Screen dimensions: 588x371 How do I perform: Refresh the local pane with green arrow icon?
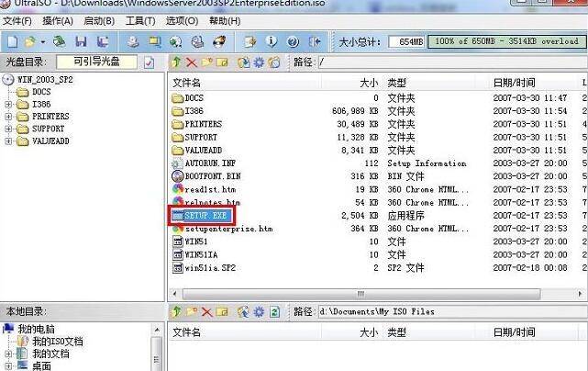click(x=274, y=311)
